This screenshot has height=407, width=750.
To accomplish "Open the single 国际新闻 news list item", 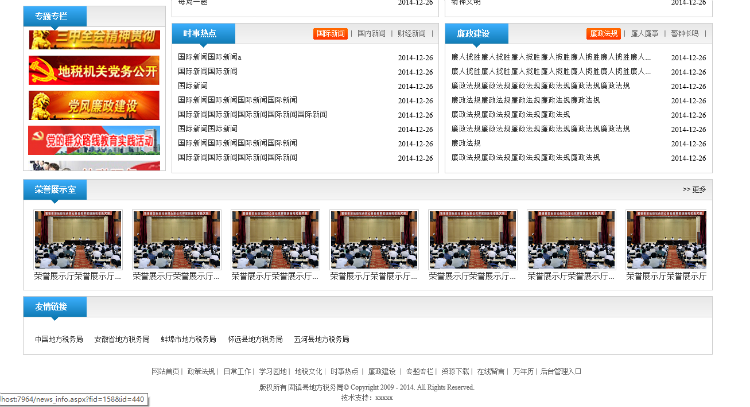I will click(x=192, y=86).
